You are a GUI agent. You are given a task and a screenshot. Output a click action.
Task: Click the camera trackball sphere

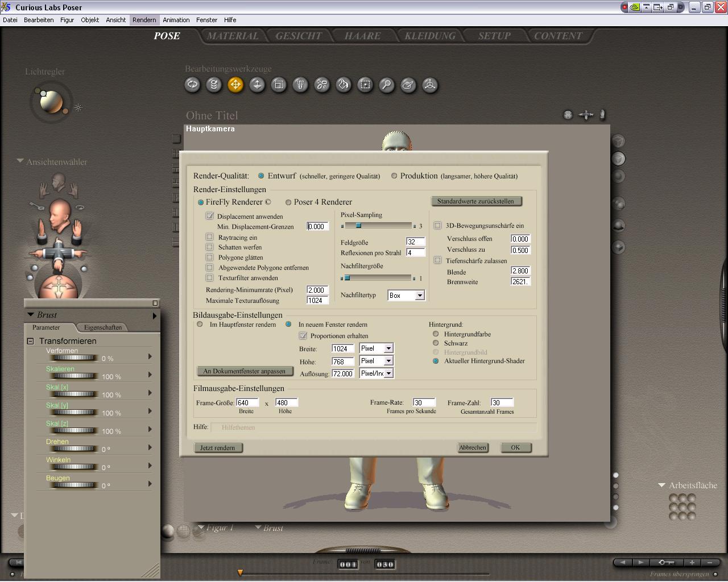coord(59,286)
